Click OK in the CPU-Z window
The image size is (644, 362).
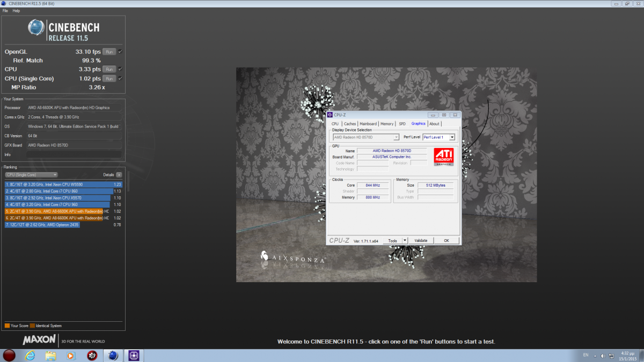[x=447, y=241]
